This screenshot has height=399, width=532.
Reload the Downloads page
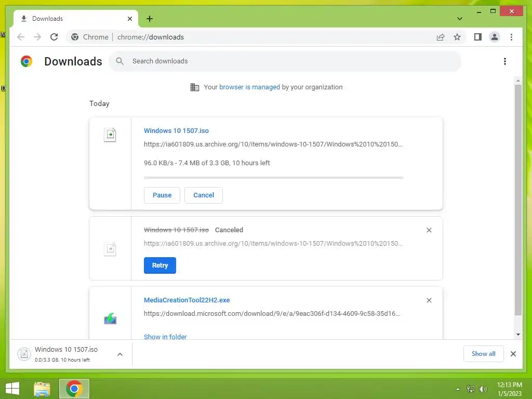(x=54, y=37)
